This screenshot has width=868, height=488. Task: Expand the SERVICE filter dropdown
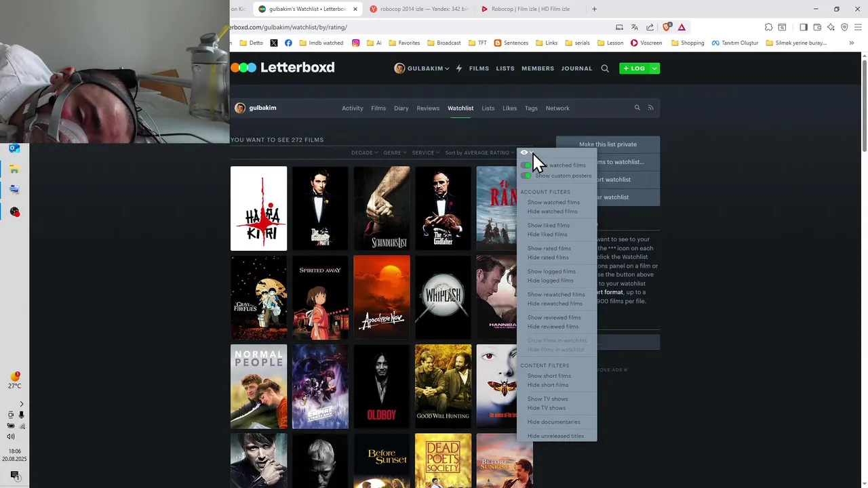pos(426,152)
